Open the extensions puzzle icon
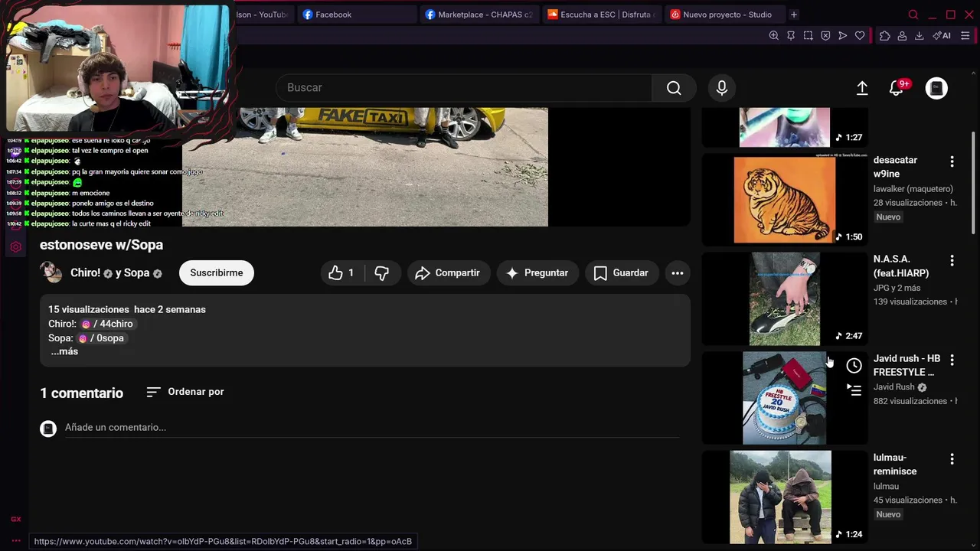Viewport: 980px width, 551px height. coord(885,36)
